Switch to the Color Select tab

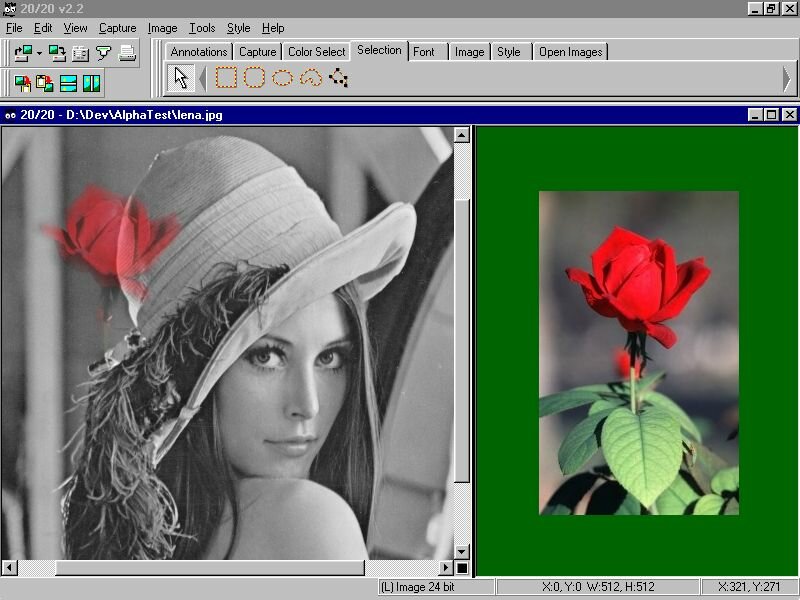316,51
